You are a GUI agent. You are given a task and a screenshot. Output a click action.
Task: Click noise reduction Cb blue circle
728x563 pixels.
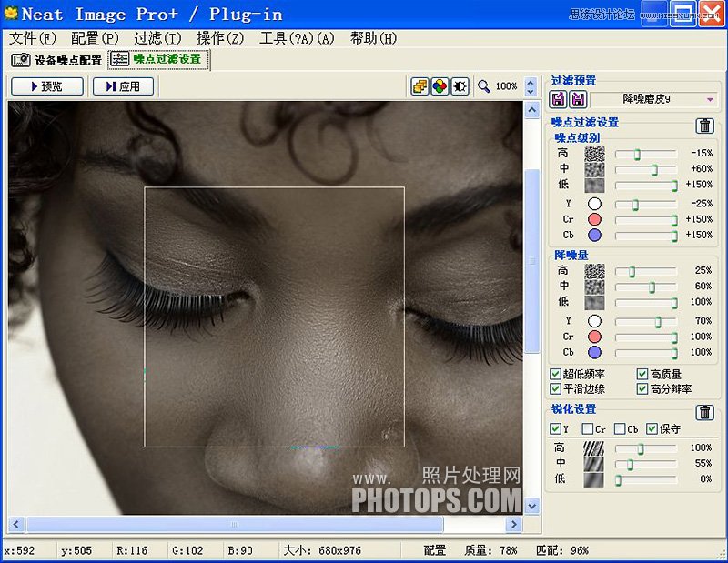(594, 353)
